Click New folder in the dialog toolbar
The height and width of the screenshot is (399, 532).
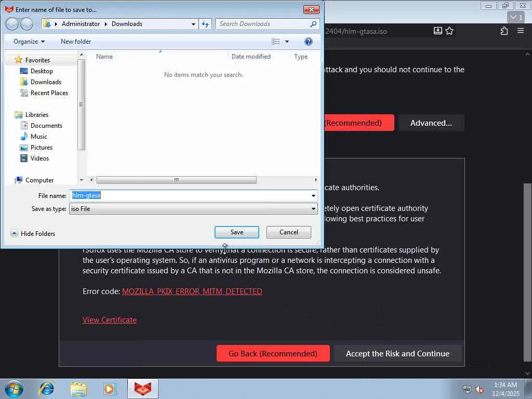[76, 42]
